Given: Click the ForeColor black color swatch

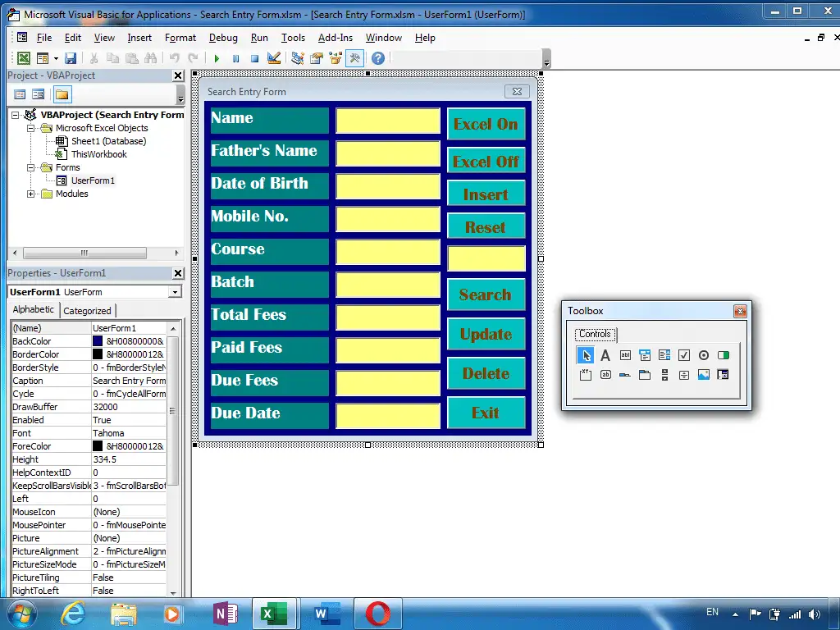Looking at the screenshot, I should (x=98, y=445).
